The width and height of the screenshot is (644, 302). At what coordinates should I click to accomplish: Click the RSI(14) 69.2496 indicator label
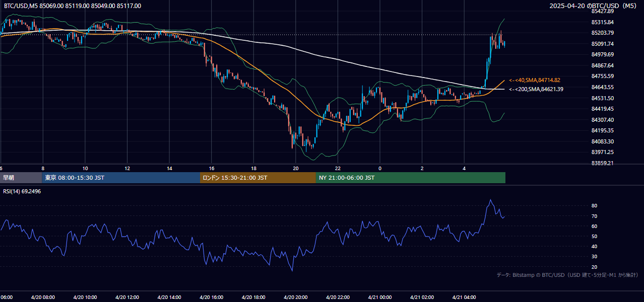22,192
